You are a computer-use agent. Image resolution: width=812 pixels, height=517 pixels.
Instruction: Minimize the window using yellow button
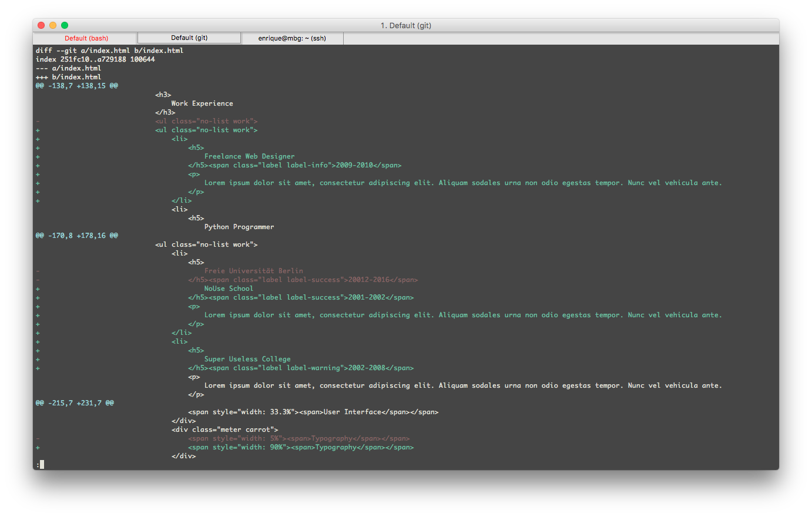tap(53, 25)
